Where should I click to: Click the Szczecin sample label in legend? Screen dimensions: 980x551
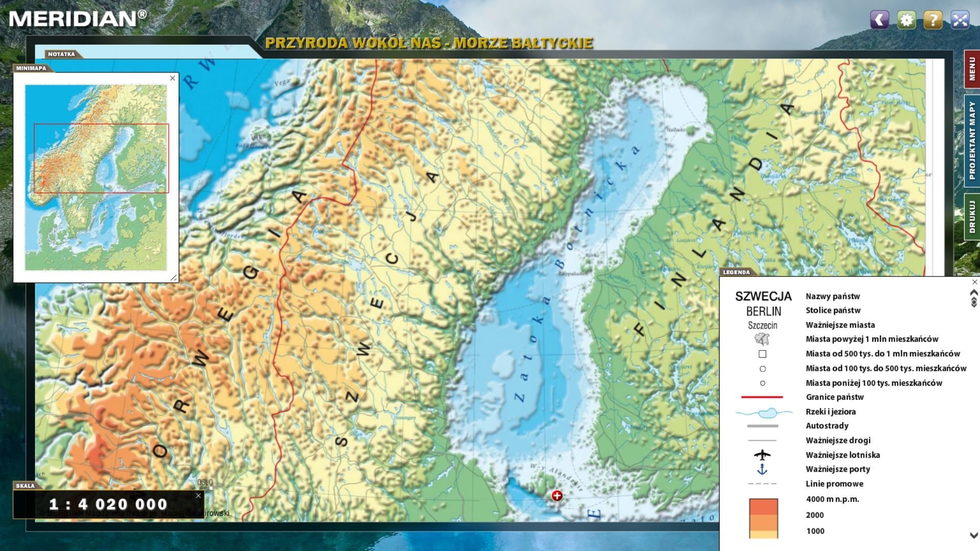763,325
